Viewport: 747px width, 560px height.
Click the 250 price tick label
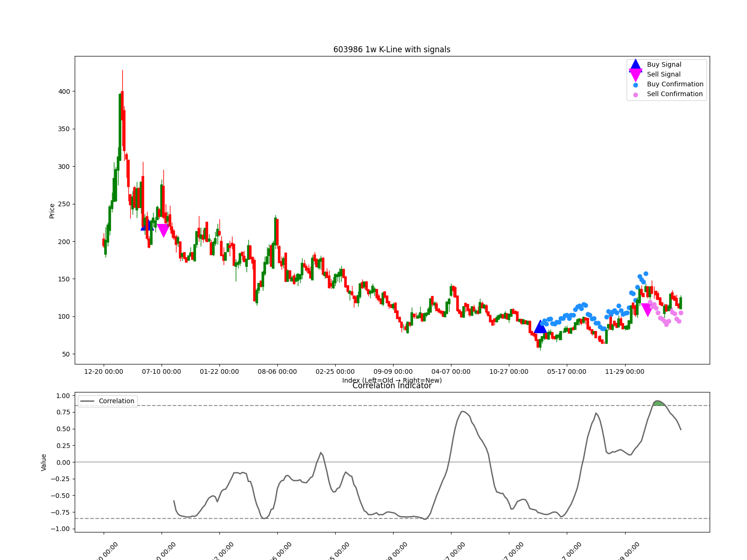tap(64, 204)
